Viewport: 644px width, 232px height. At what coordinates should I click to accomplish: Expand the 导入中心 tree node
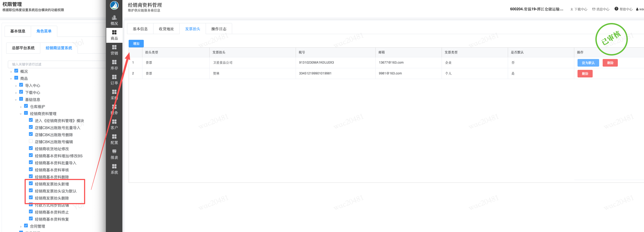(x=16, y=86)
